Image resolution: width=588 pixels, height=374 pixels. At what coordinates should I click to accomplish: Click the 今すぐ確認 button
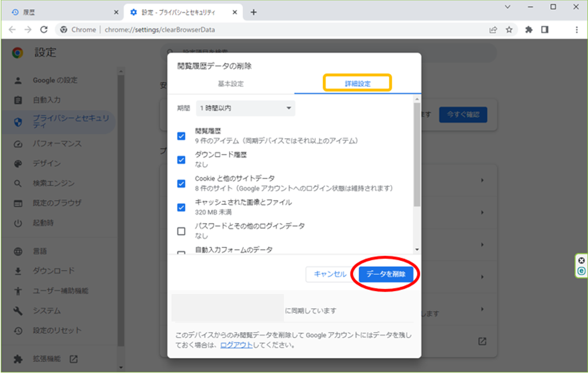(463, 114)
